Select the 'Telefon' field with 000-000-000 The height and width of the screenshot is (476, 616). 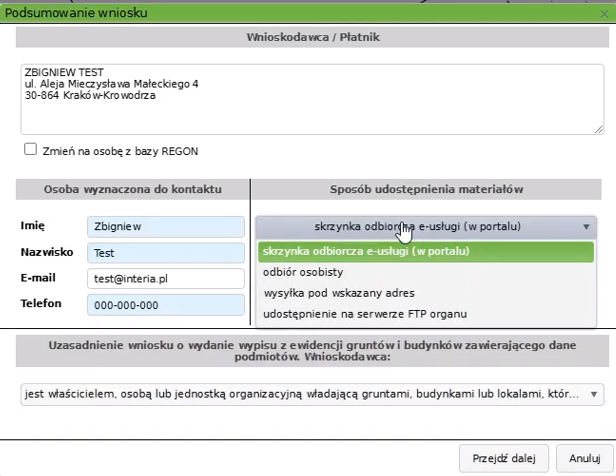[165, 305]
